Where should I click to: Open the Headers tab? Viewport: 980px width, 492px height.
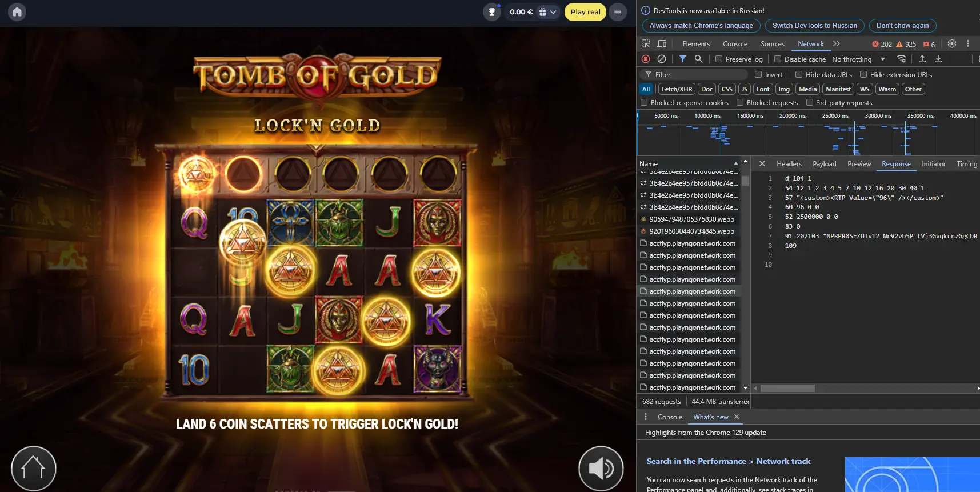[x=789, y=164]
